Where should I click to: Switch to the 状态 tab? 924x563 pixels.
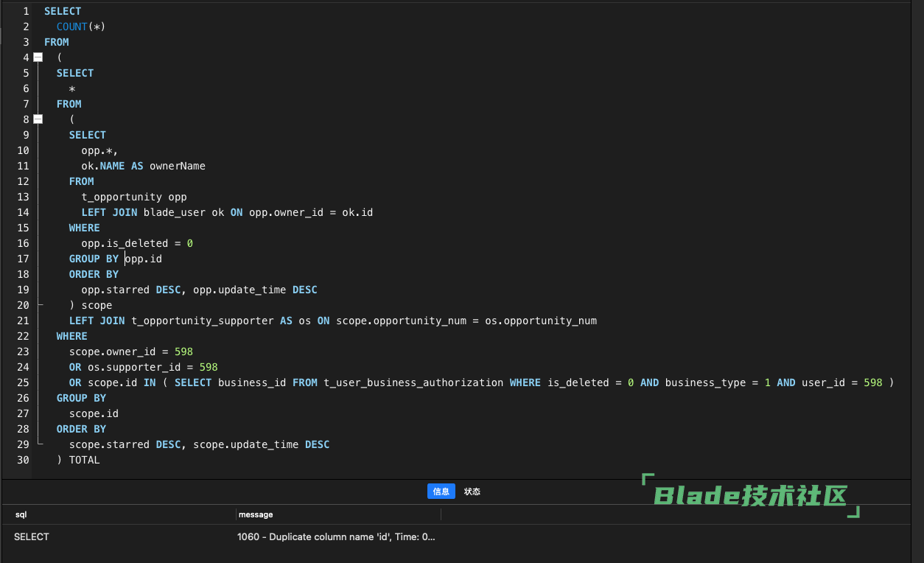[x=472, y=492]
